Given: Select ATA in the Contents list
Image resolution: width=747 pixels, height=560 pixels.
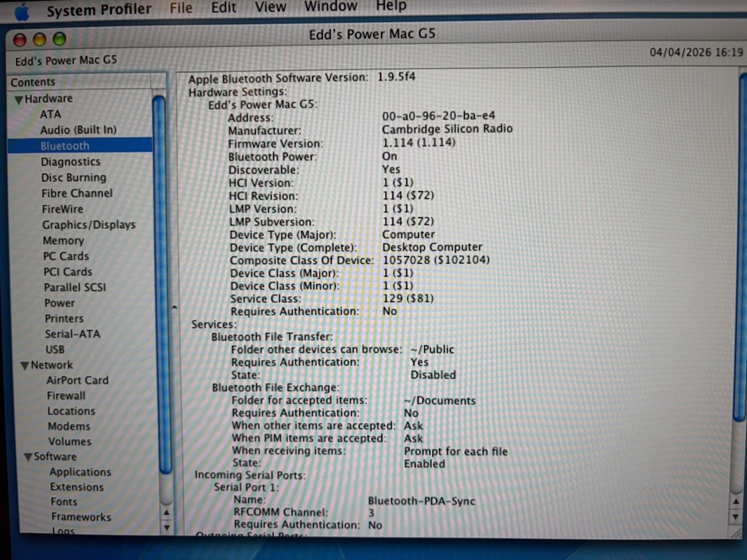Looking at the screenshot, I should (x=50, y=114).
